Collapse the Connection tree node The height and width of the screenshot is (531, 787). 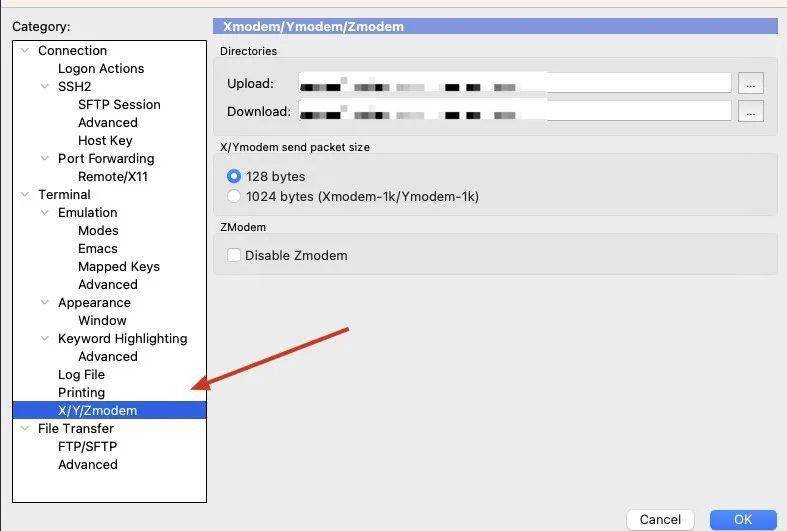click(25, 51)
